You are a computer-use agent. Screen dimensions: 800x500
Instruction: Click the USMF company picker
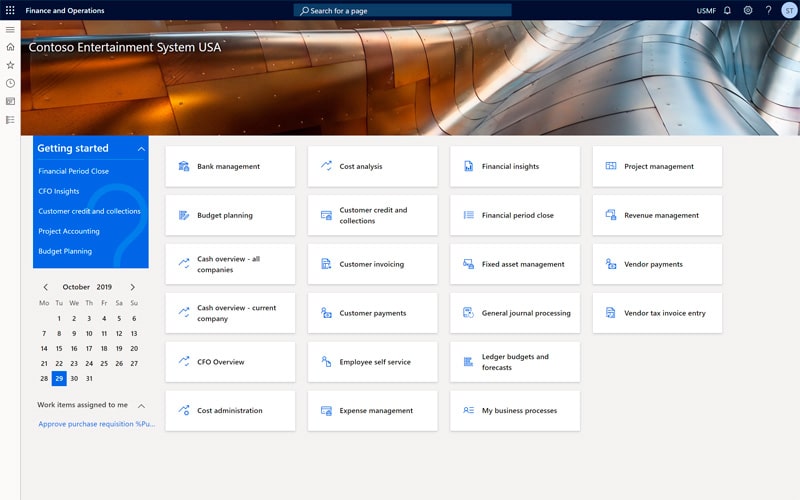click(x=706, y=11)
